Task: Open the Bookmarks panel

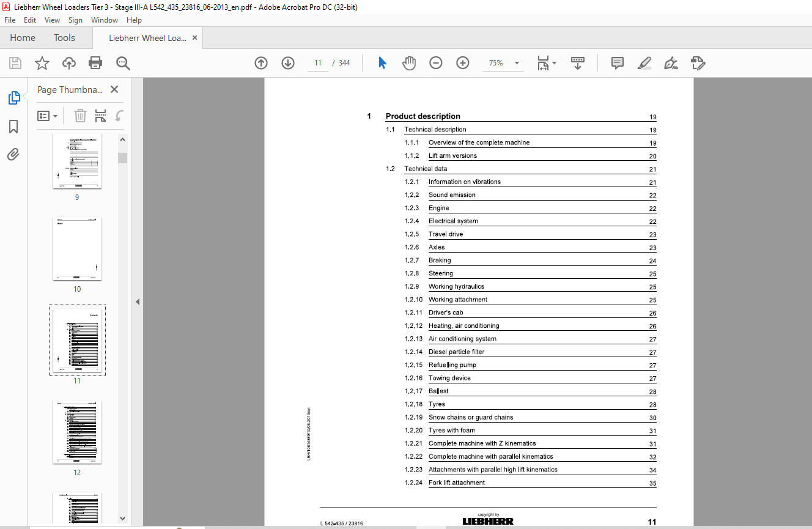Action: [13, 127]
